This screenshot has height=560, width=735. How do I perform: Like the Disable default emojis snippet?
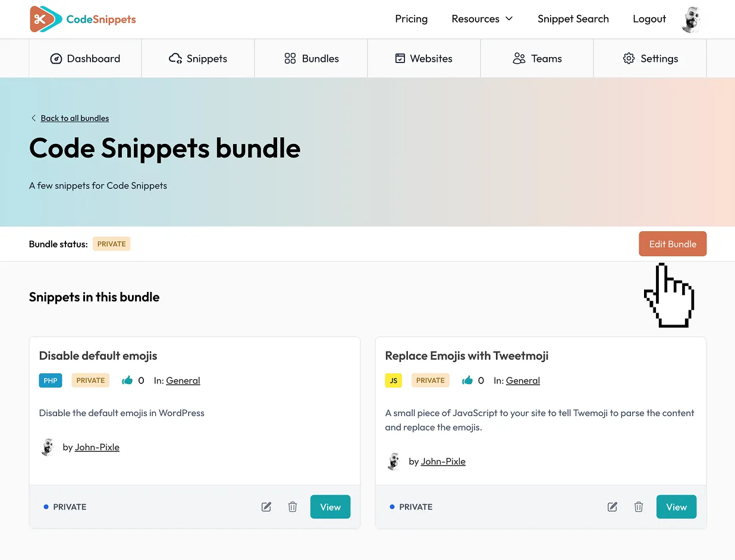point(127,380)
